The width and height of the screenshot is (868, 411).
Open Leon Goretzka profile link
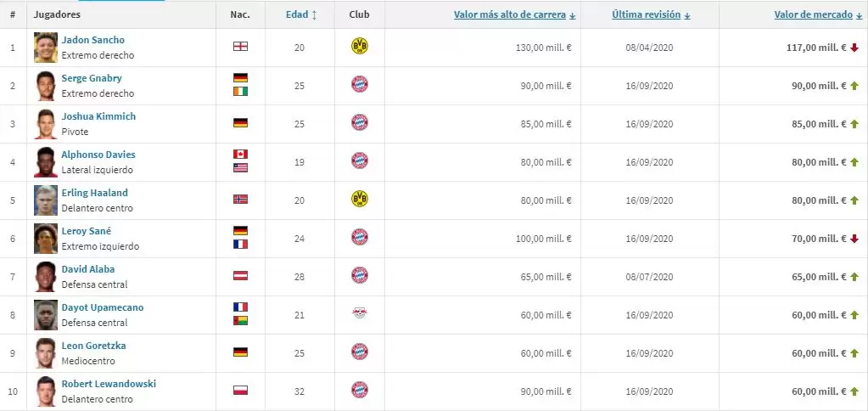(93, 346)
